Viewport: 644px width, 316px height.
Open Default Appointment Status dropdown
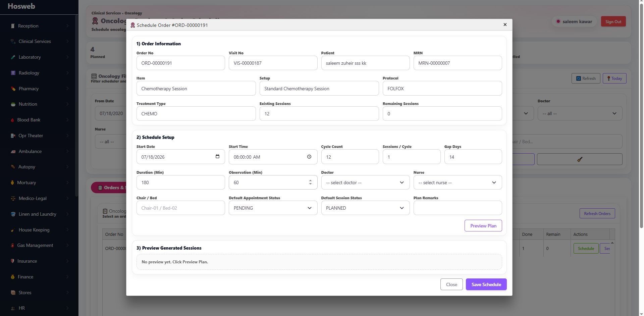click(273, 208)
